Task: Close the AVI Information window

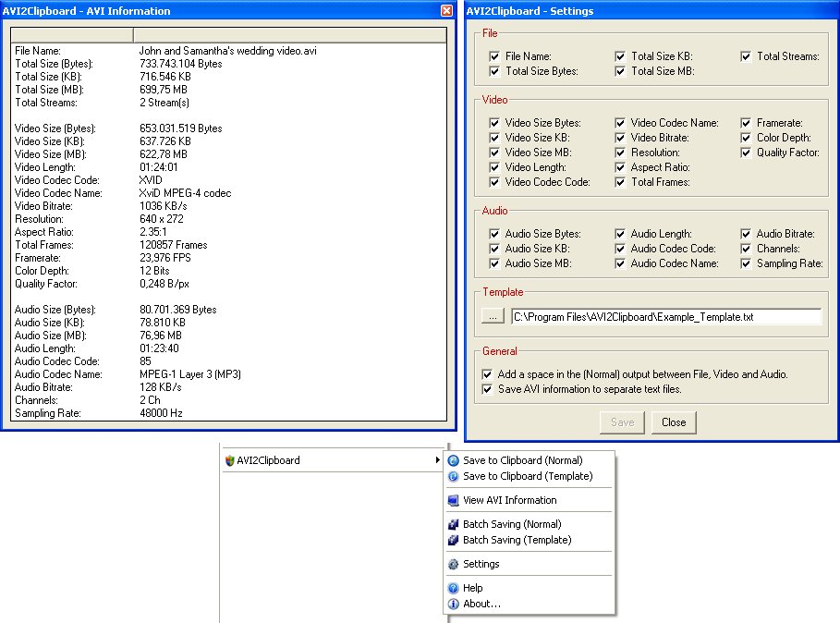Action: tap(446, 11)
